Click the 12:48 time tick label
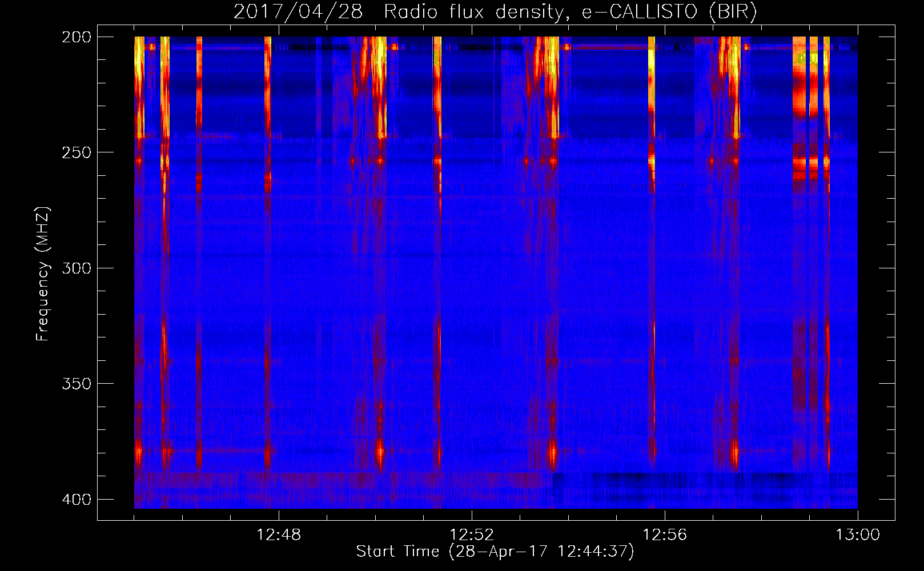The width and height of the screenshot is (924, 571). [x=279, y=535]
